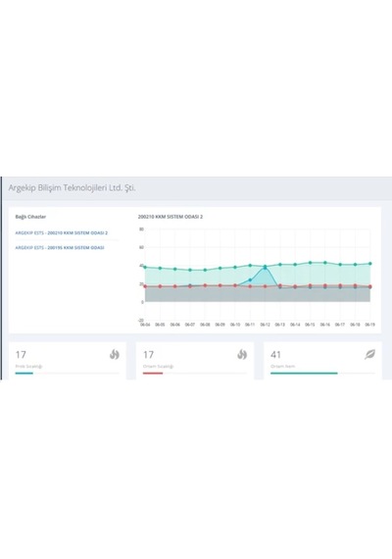Screen dimensions: 392x559
Task: Click the value 17 on Prob Sıcaklığı card
Action: coord(21,355)
